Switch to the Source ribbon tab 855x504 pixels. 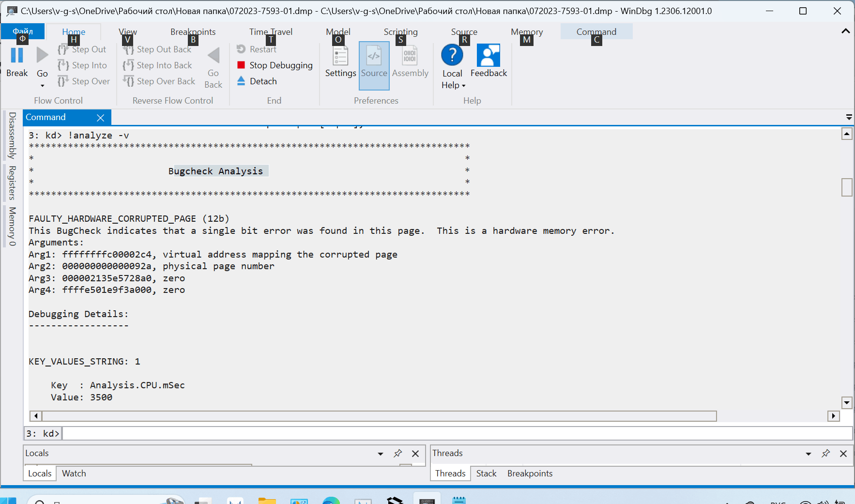[x=464, y=32]
